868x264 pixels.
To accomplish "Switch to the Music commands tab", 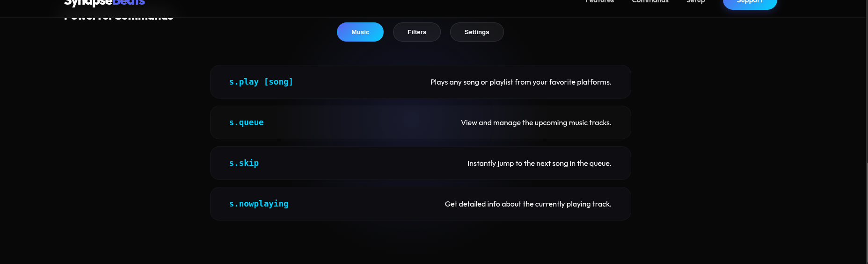I will click(360, 32).
